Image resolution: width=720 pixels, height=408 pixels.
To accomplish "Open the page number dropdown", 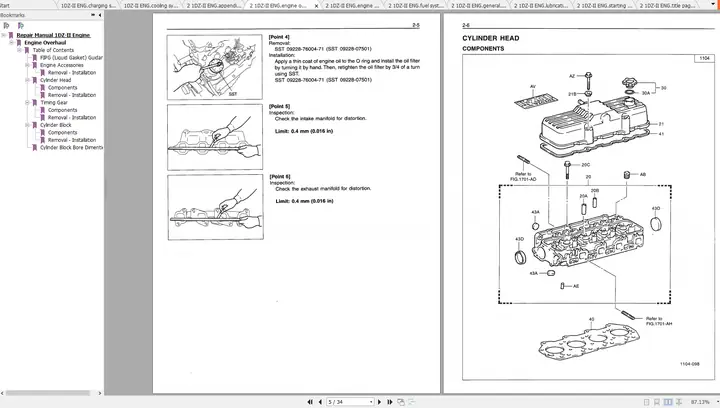I will point(371,402).
